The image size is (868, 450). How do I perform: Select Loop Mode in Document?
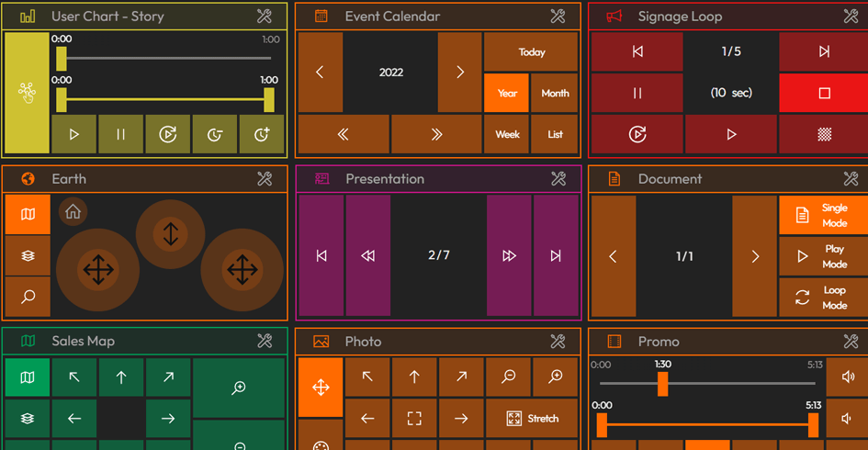(824, 298)
